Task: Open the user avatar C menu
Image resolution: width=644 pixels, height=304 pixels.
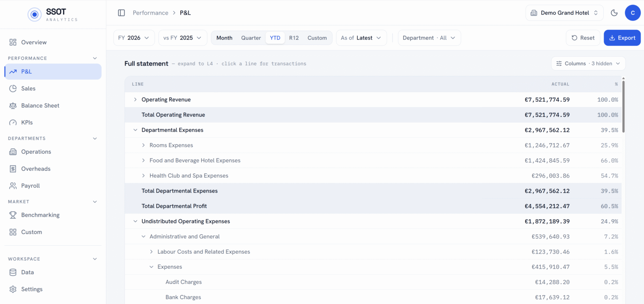Action: click(633, 13)
